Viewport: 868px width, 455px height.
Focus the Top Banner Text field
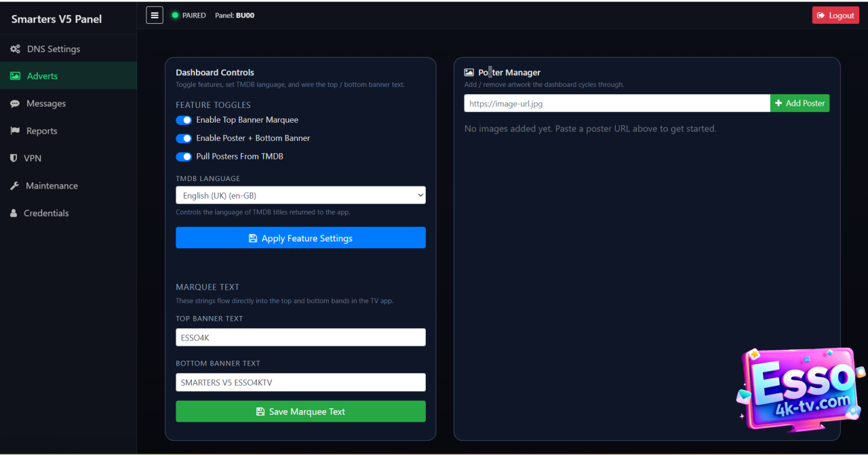pos(300,338)
